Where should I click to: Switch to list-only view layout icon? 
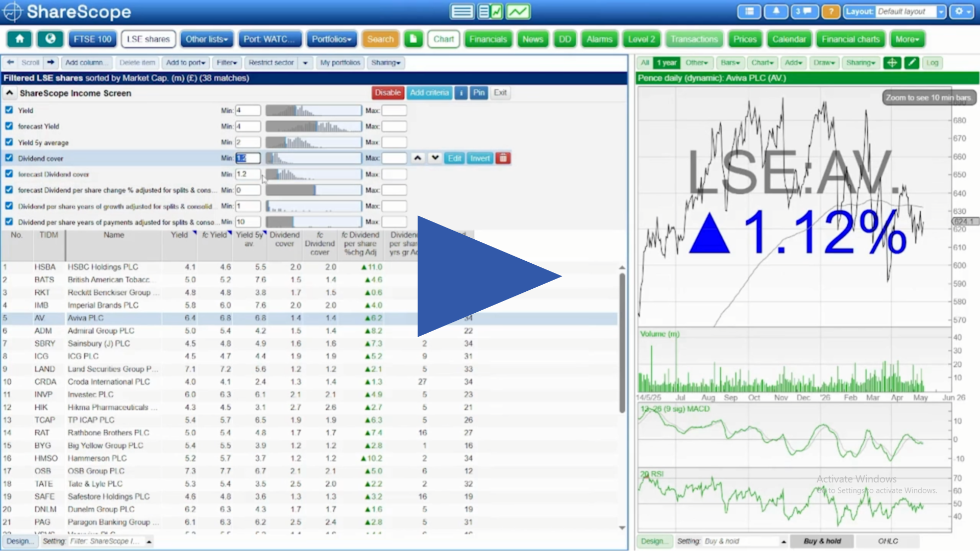(x=462, y=11)
